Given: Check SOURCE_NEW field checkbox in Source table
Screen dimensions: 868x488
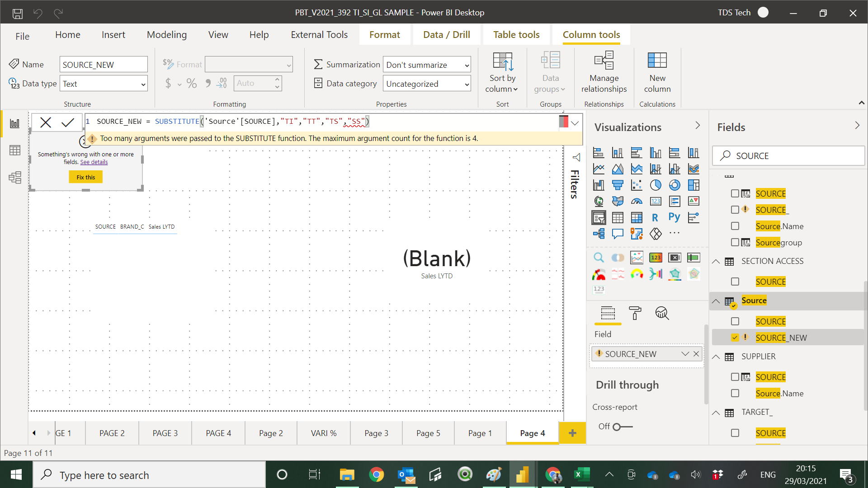Looking at the screenshot, I should pyautogui.click(x=735, y=338).
